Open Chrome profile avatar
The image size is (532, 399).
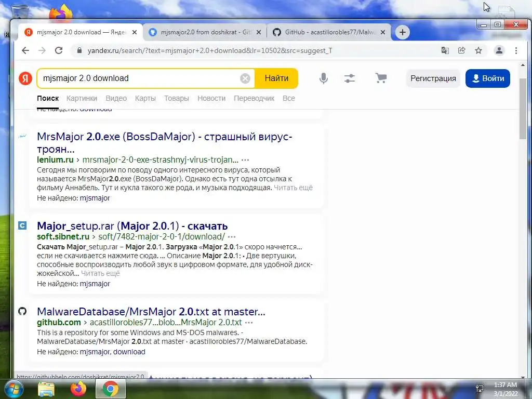pyautogui.click(x=499, y=50)
